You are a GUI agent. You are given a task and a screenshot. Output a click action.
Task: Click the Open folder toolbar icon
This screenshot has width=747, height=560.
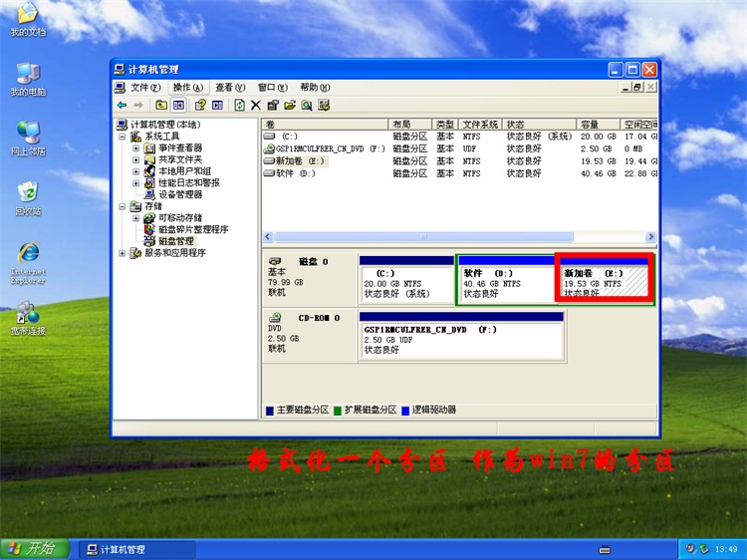[290, 105]
